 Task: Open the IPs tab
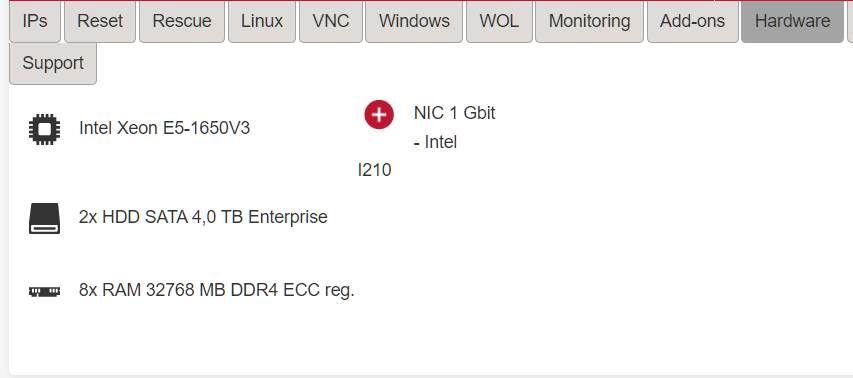[35, 21]
